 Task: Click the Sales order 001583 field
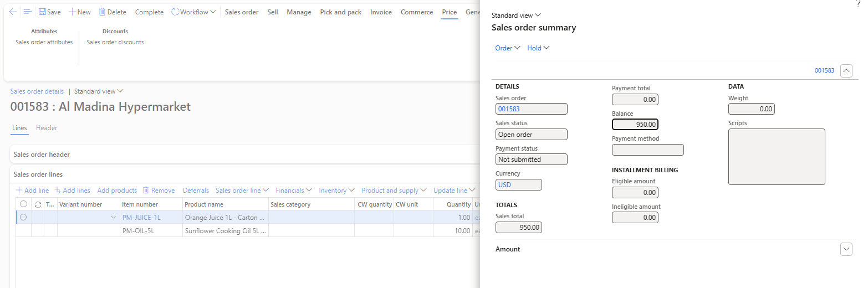[x=532, y=109]
